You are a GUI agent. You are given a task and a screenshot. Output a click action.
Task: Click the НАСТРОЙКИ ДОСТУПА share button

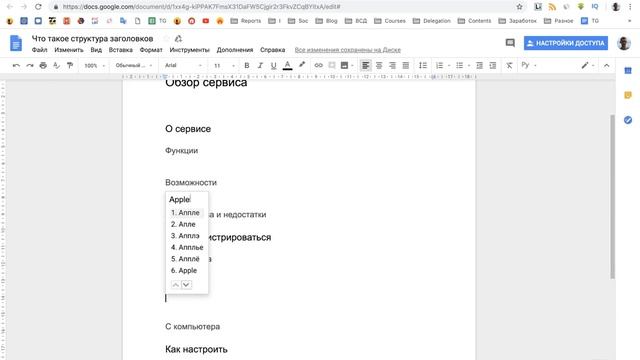(566, 43)
